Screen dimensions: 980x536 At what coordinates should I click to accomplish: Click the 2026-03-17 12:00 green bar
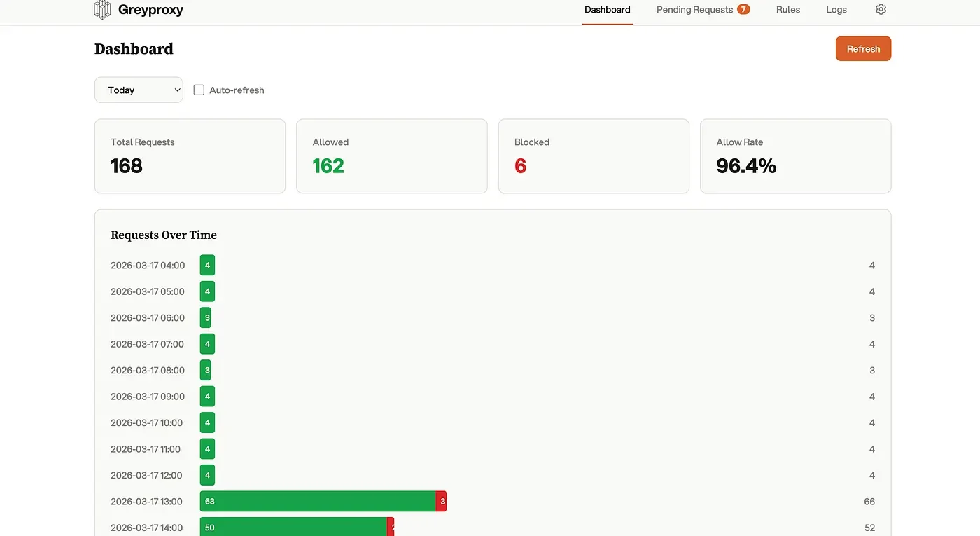pos(207,475)
